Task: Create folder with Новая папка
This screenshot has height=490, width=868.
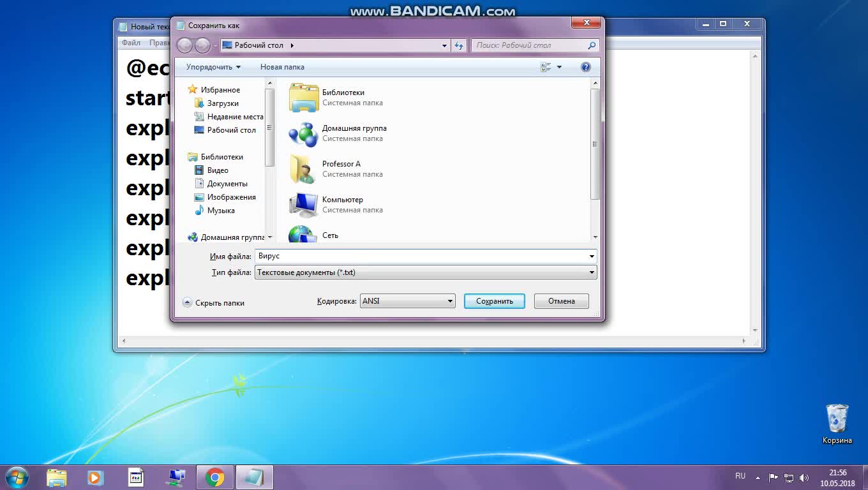Action: 282,67
